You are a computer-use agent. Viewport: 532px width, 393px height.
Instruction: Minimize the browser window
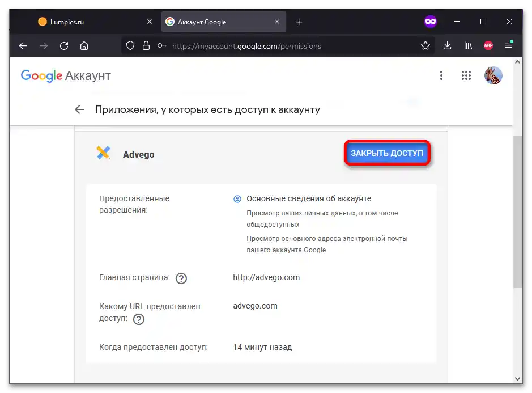(457, 22)
